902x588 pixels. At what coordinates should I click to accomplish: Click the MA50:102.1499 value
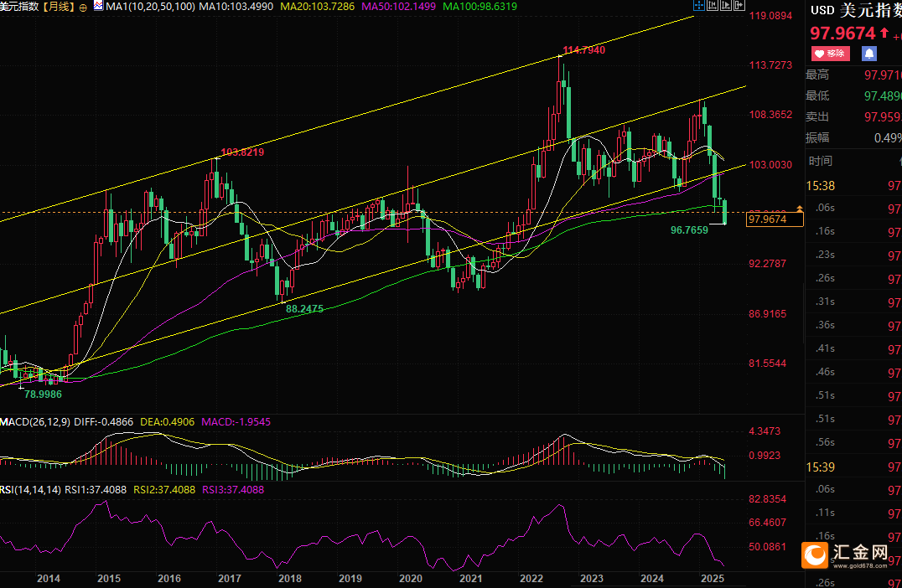pos(399,7)
